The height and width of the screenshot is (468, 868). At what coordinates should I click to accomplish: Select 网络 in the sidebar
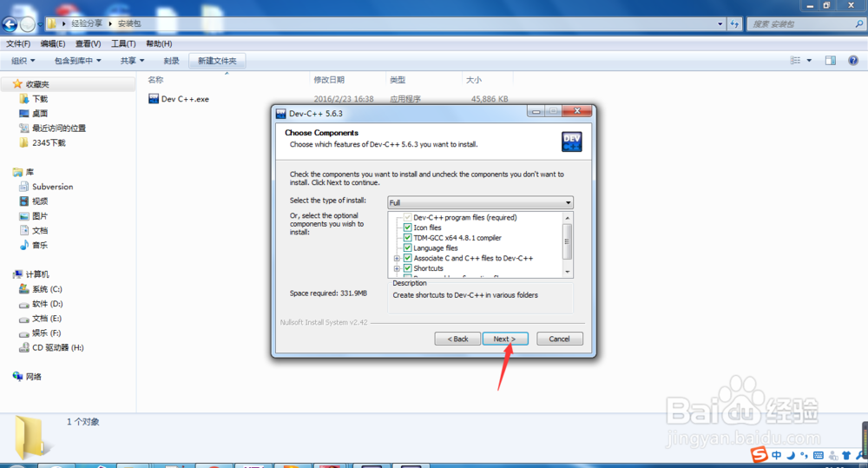click(33, 377)
